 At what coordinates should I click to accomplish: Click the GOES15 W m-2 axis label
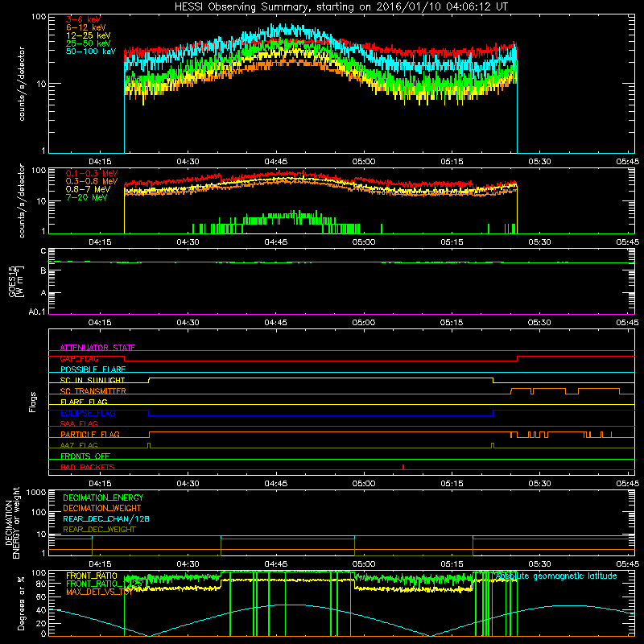click(16, 281)
